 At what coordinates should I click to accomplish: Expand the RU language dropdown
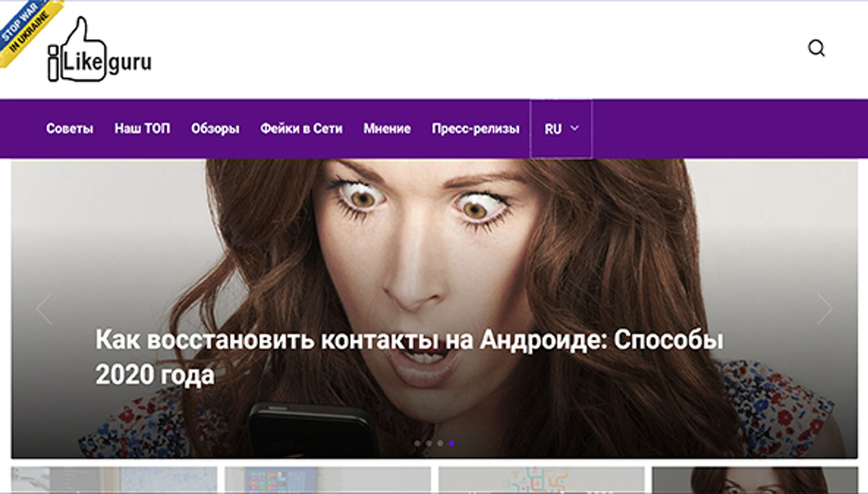coord(553,129)
